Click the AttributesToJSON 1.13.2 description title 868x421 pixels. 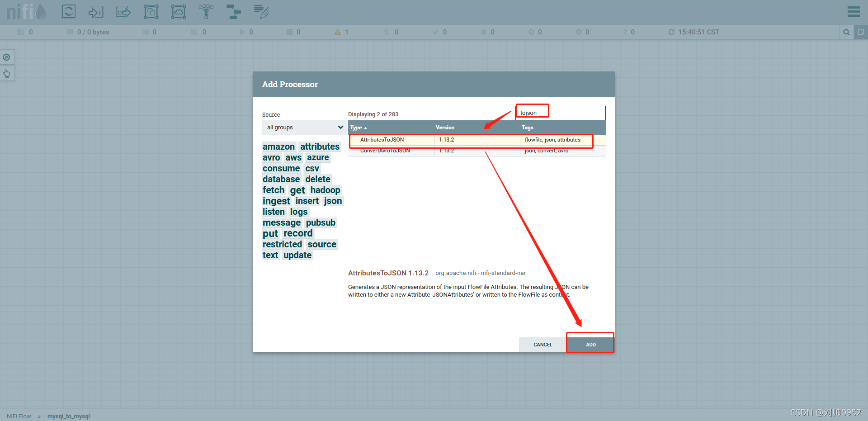pyautogui.click(x=388, y=273)
